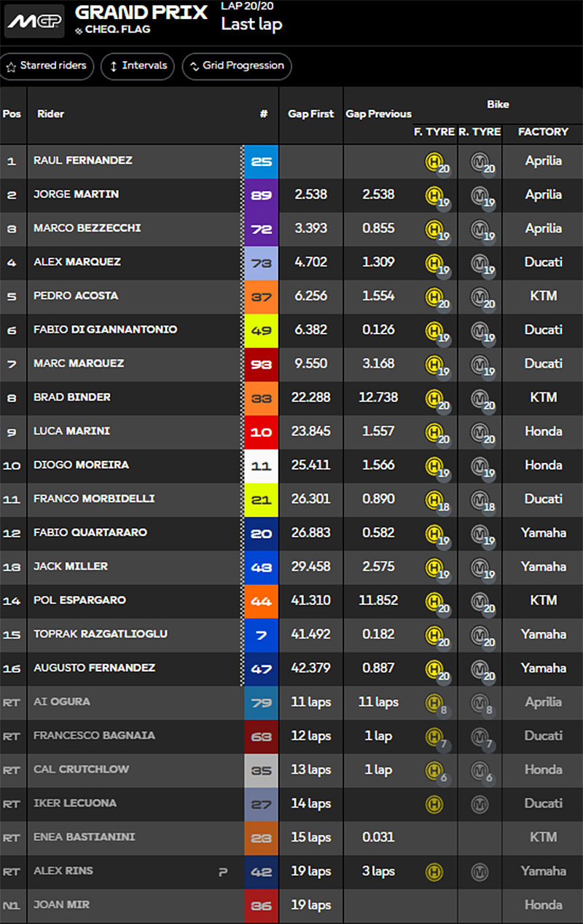The width and height of the screenshot is (583, 924).
Task: Sort by the FACTORY column header
Action: (x=543, y=132)
